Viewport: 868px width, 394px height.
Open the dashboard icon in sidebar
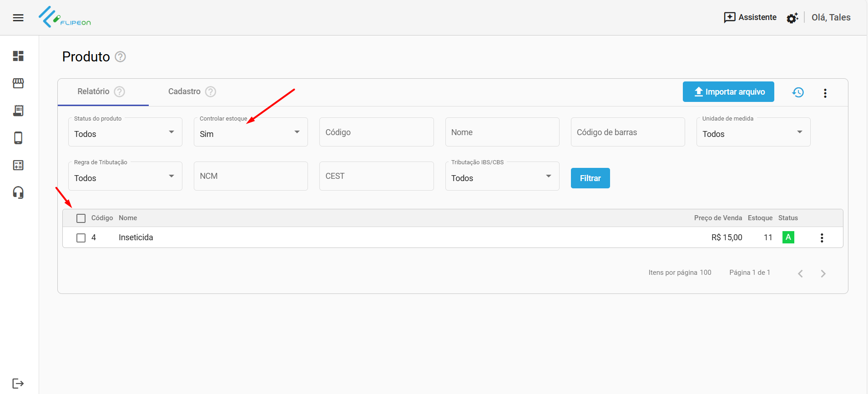(18, 56)
